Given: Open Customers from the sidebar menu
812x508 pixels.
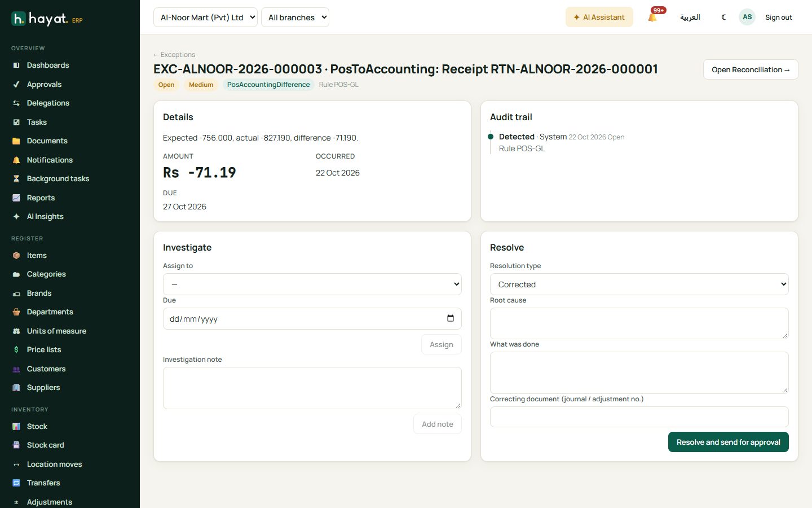Looking at the screenshot, I should pyautogui.click(x=46, y=369).
